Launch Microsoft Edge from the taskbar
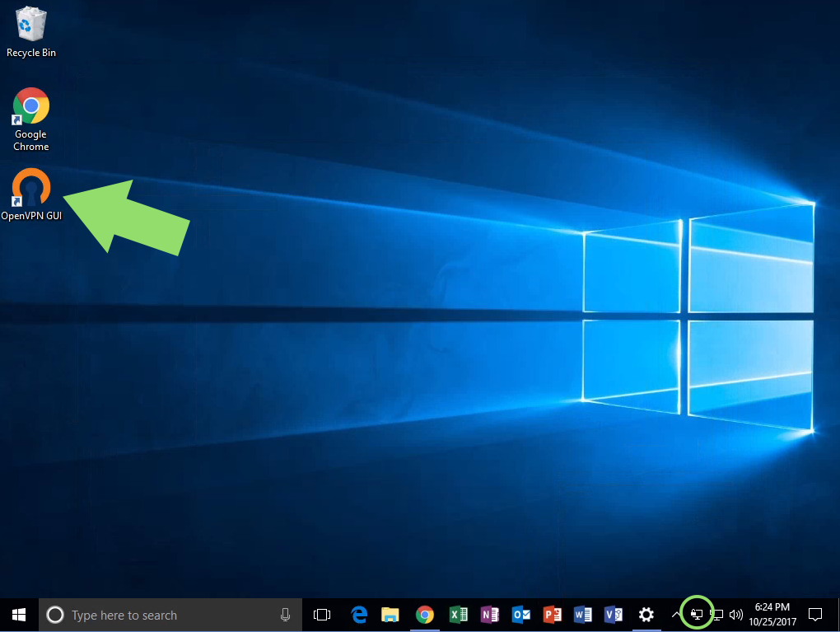Image resolution: width=840 pixels, height=632 pixels. pyautogui.click(x=359, y=615)
